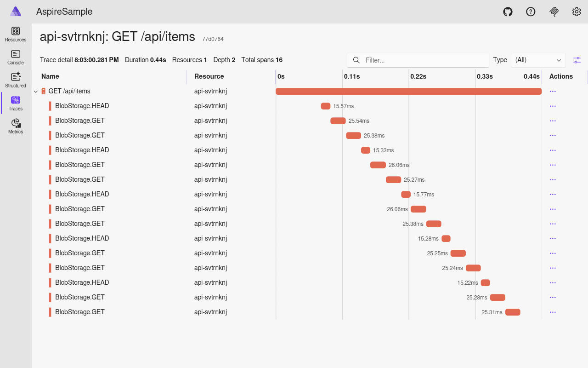Click the Aspire logo in the top left
This screenshot has height=368, width=588.
15,11
